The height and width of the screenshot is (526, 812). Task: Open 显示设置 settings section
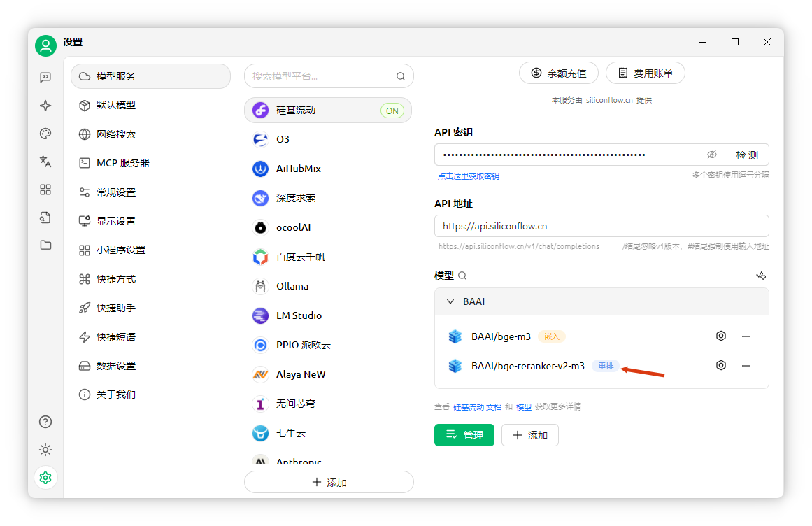click(116, 221)
